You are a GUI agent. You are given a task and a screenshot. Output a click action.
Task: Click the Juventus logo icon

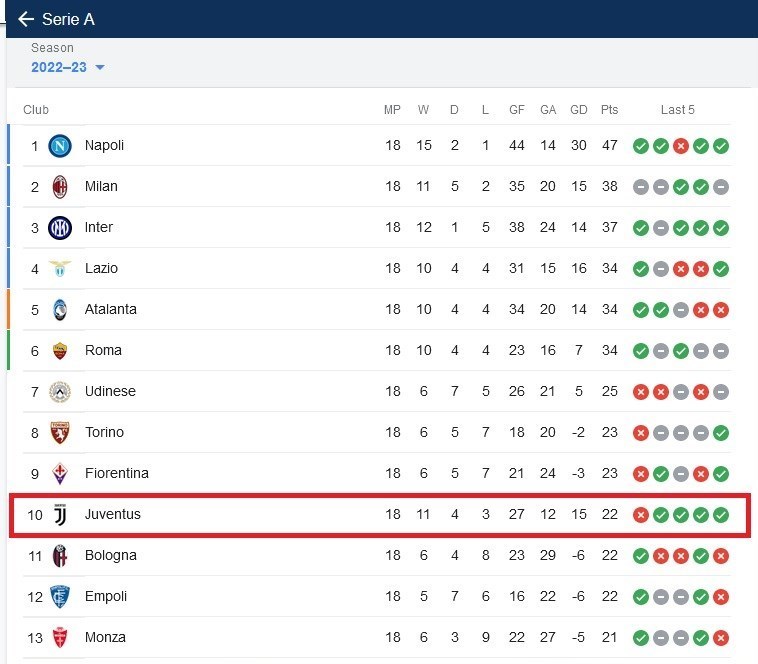tap(60, 515)
